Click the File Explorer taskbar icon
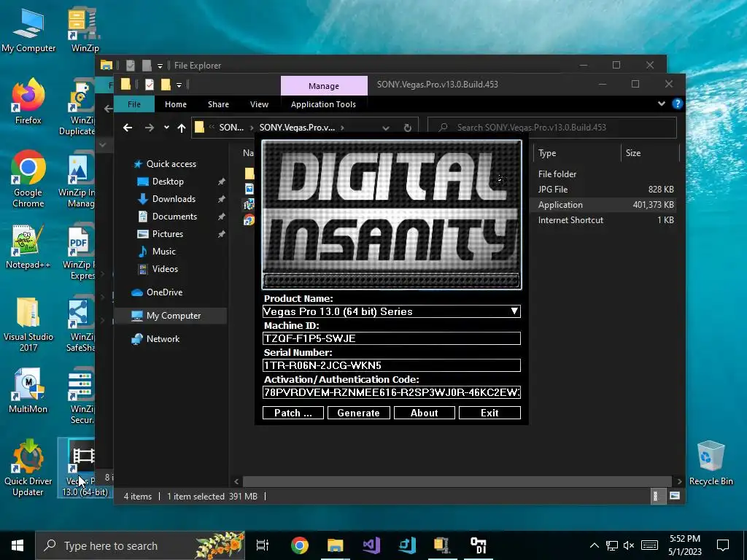Image resolution: width=747 pixels, height=560 pixels. tap(335, 545)
